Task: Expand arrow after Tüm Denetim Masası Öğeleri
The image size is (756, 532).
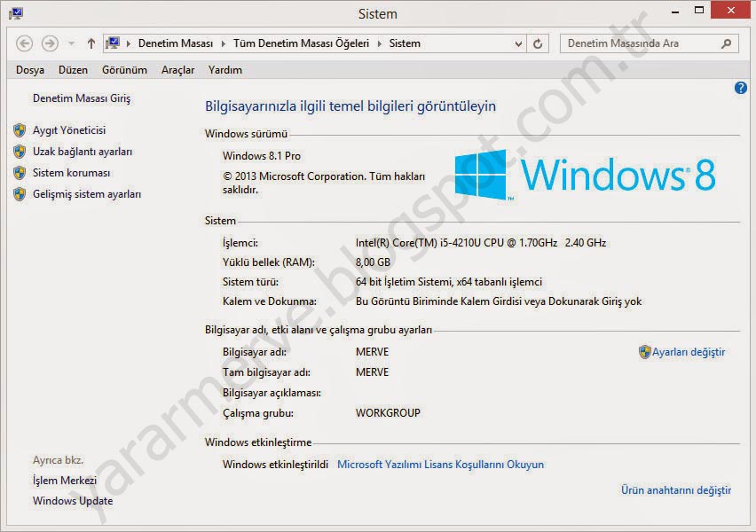Action: point(380,43)
